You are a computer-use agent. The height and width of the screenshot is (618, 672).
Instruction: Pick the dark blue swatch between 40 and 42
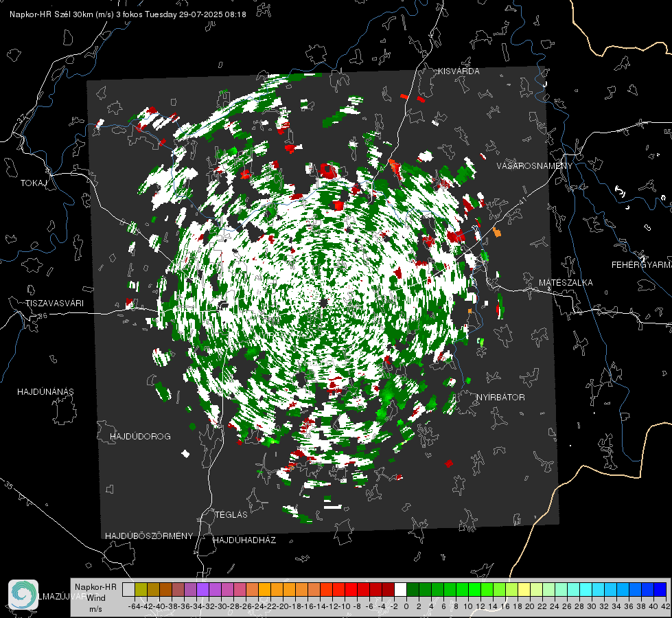point(660,589)
